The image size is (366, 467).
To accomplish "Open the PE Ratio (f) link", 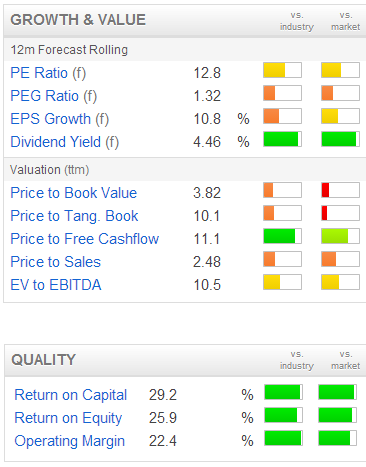I will 48,73.
